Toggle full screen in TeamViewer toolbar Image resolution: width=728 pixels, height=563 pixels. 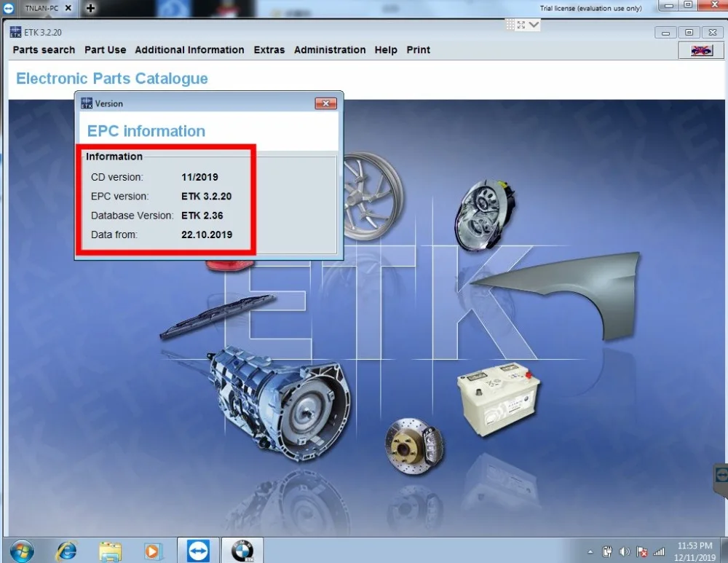tap(521, 25)
